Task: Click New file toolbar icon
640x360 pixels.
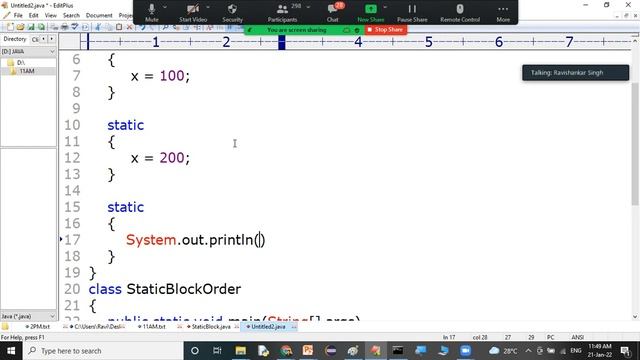Action: point(10,27)
